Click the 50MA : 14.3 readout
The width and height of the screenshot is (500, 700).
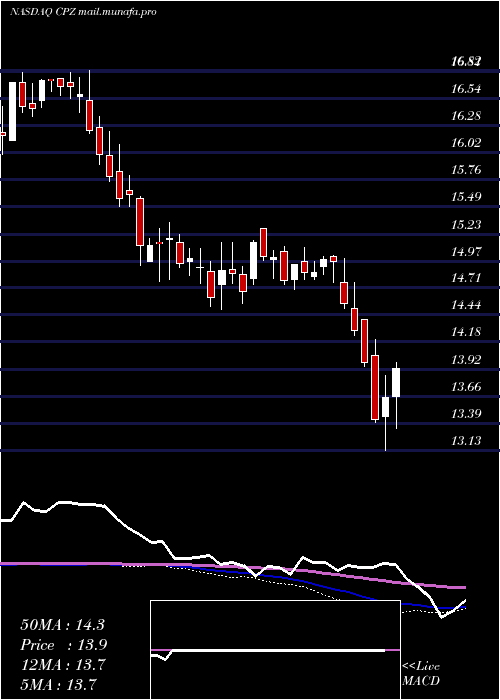click(62, 625)
